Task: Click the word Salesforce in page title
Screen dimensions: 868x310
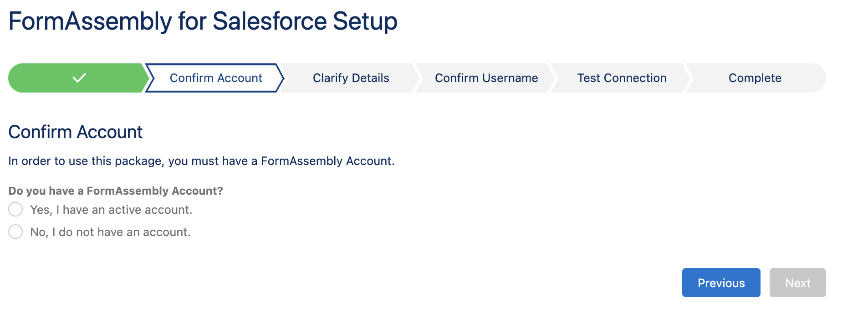Action: coord(270,21)
